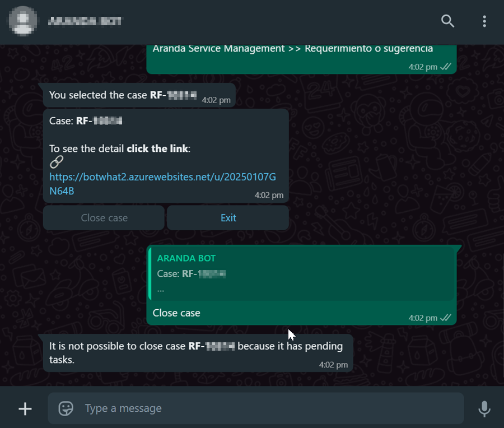
Task: Select the 'You selected the case' message
Action: (x=139, y=95)
